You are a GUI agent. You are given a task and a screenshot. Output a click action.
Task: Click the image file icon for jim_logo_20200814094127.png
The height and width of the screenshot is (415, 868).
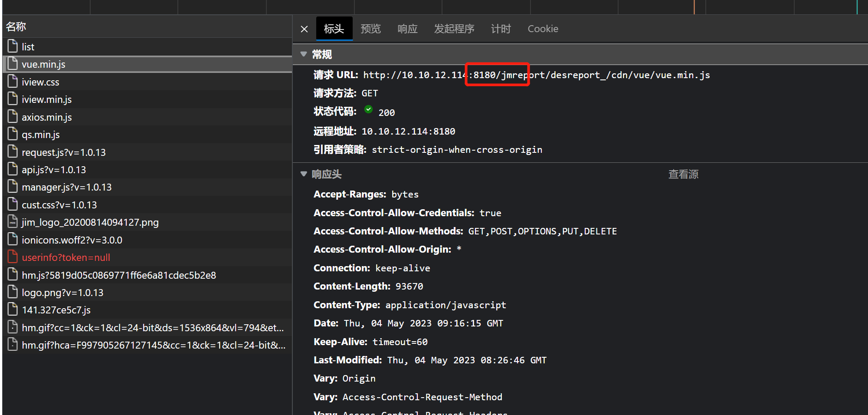pyautogui.click(x=12, y=222)
